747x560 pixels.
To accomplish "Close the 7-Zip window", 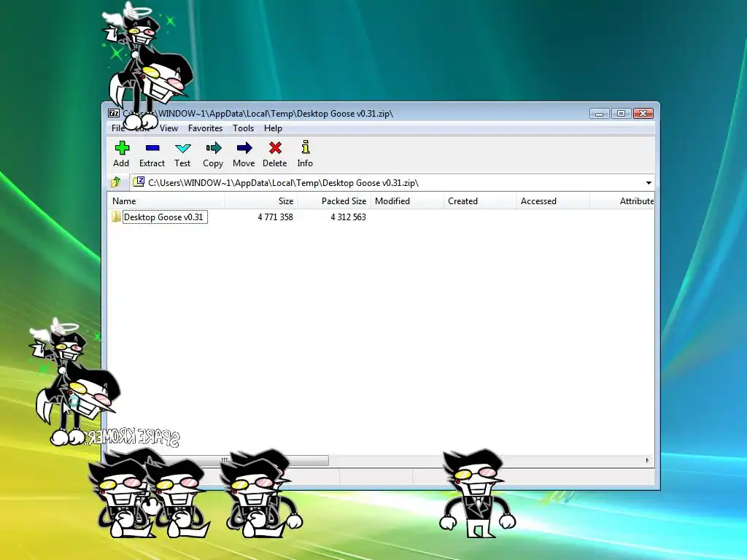I will click(x=643, y=113).
